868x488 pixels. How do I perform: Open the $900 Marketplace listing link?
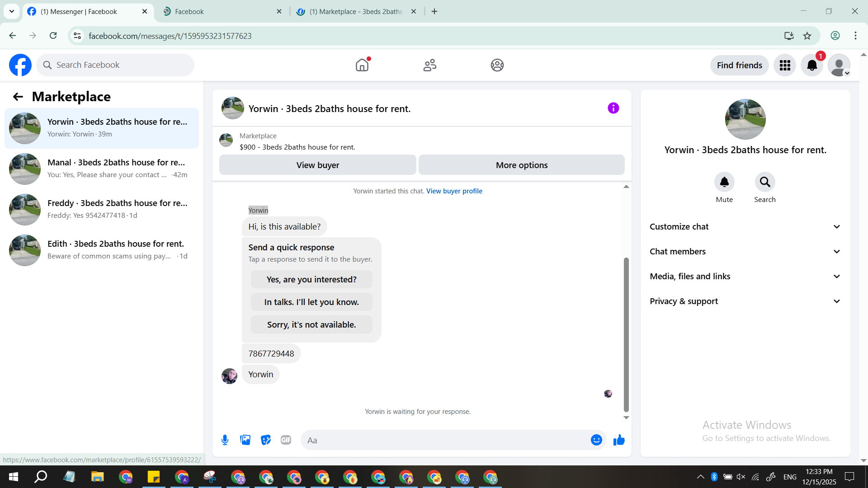(x=297, y=147)
